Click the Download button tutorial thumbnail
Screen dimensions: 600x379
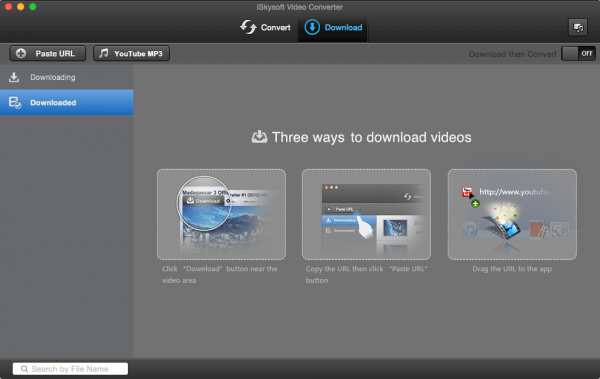coord(221,214)
